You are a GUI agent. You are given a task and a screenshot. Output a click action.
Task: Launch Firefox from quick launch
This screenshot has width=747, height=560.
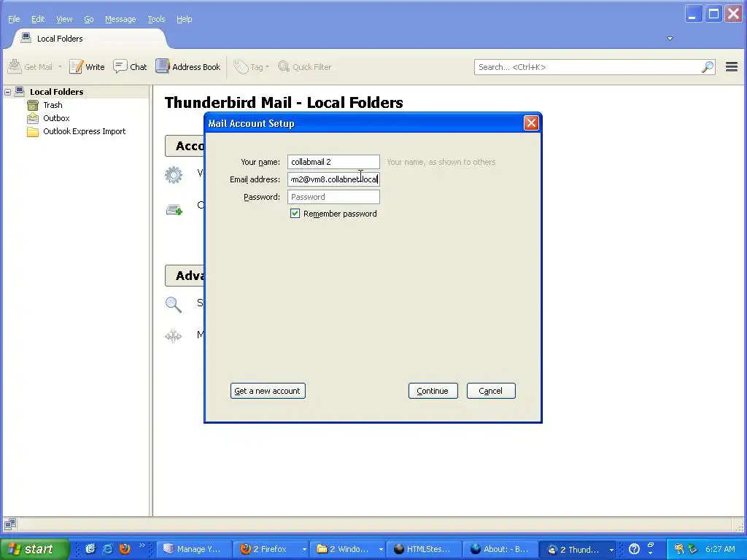point(125,549)
